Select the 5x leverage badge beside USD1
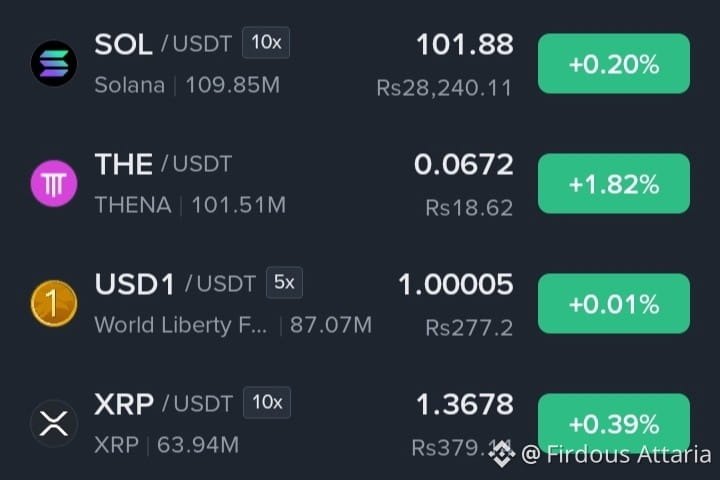Image resolution: width=720 pixels, height=480 pixels. tap(284, 282)
